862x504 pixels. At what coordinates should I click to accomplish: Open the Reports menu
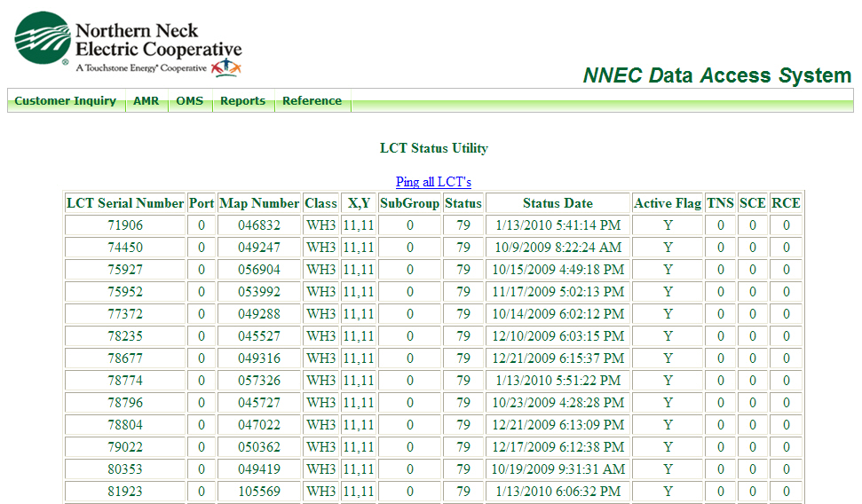pyautogui.click(x=242, y=101)
